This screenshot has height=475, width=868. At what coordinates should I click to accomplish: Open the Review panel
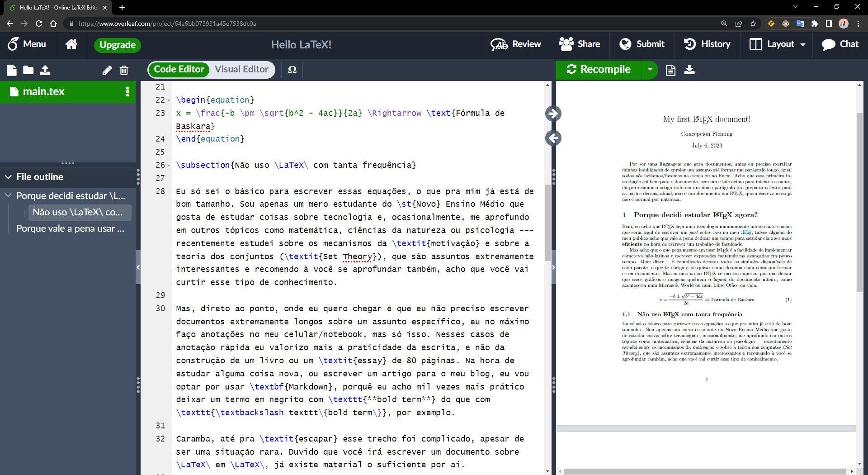516,44
